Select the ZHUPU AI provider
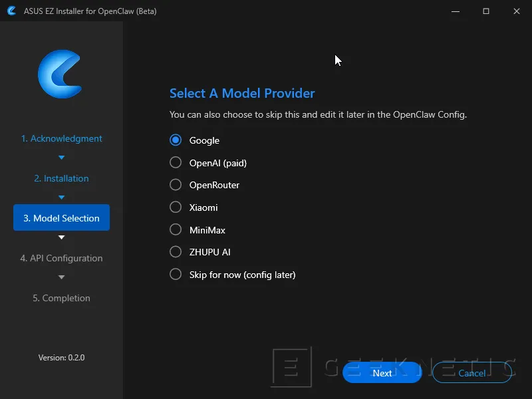532x399 pixels. click(x=176, y=252)
